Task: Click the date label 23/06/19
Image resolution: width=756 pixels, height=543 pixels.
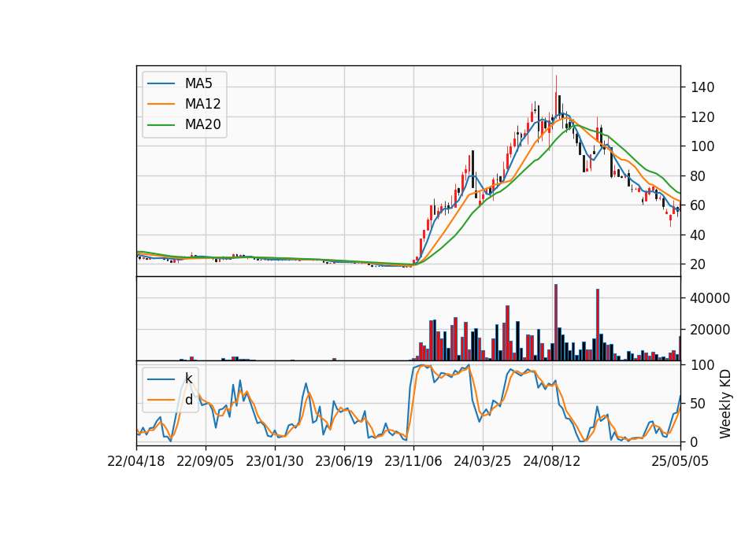Action: tap(344, 461)
